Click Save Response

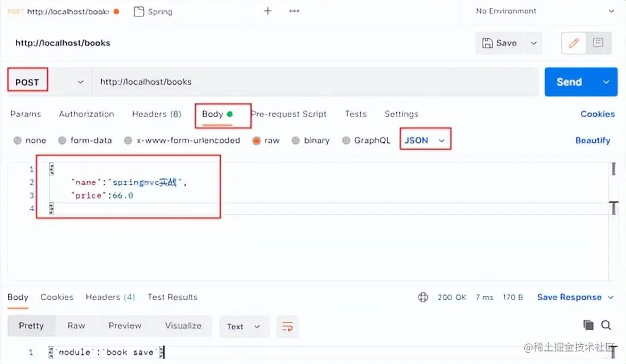tap(569, 297)
